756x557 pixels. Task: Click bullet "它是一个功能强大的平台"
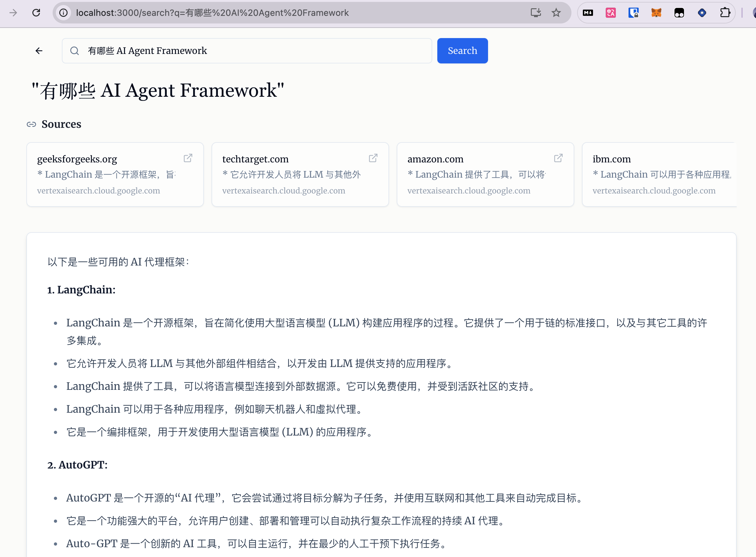(x=286, y=521)
